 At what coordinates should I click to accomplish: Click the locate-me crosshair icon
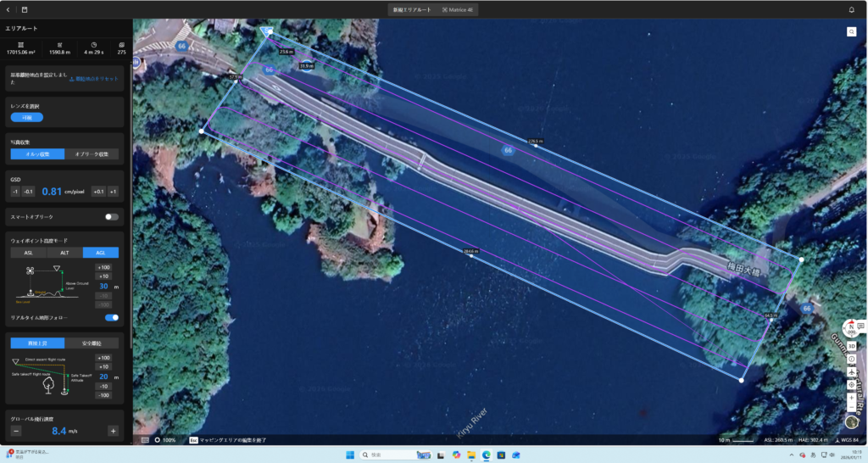point(851,384)
